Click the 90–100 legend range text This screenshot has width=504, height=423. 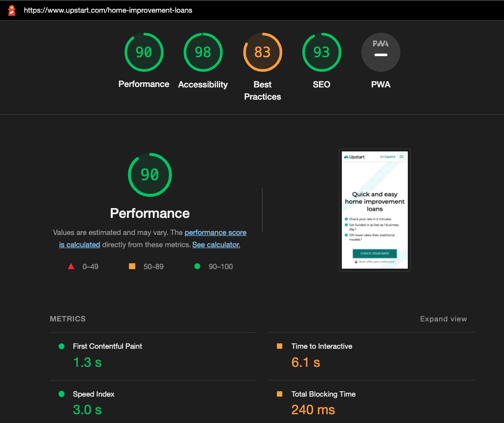click(221, 267)
